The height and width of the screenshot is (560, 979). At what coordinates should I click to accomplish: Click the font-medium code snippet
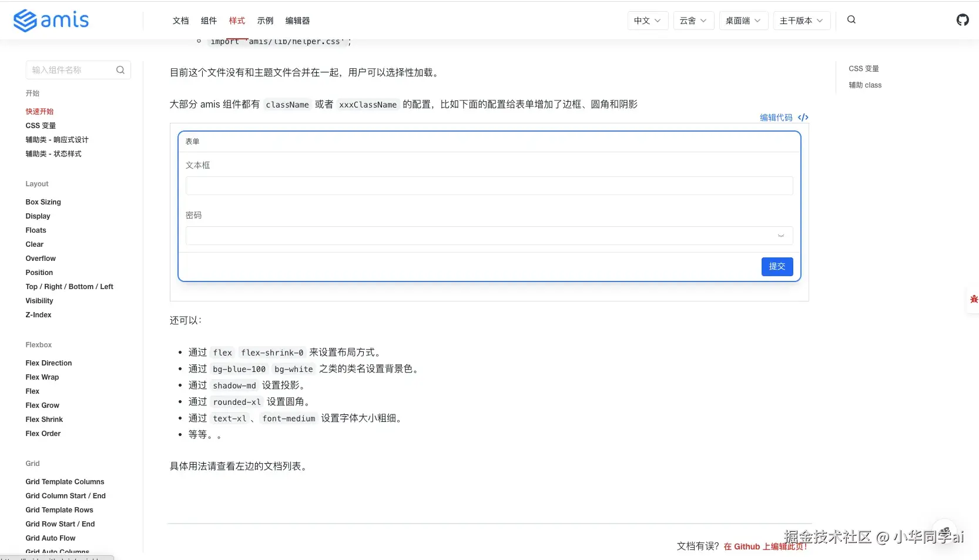(x=289, y=418)
